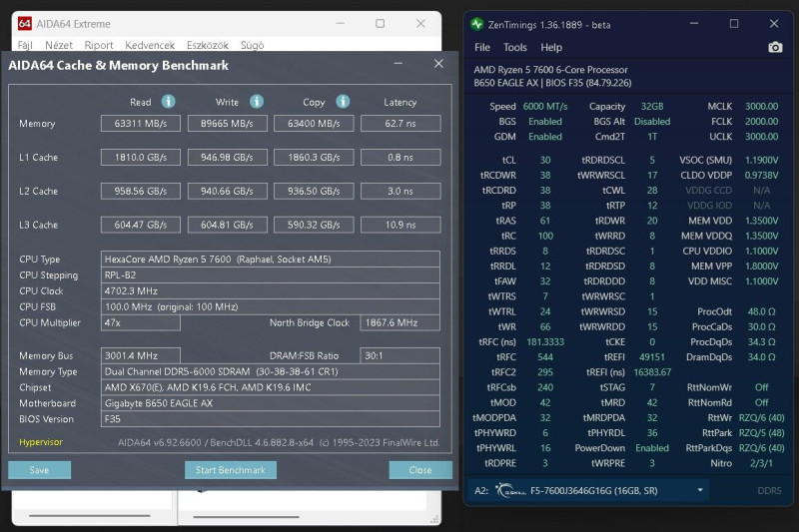Click the L3 Cache Latency 10.9 ns field
The width and height of the screenshot is (799, 532).
pos(400,225)
